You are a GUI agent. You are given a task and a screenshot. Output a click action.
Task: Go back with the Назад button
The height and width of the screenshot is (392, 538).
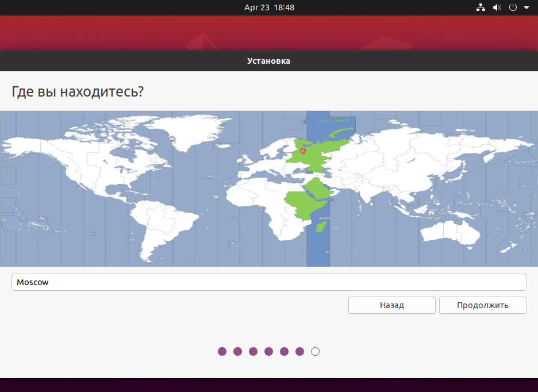tap(392, 305)
